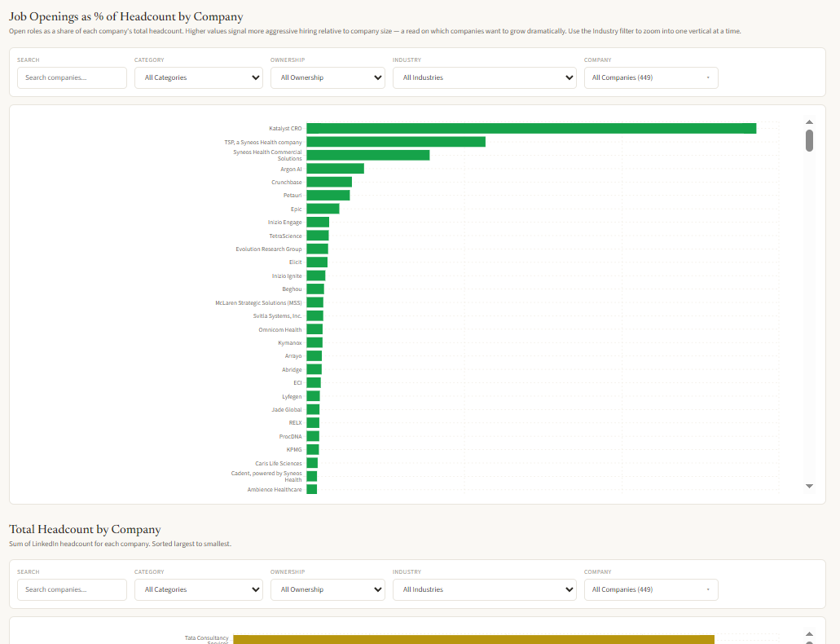
Task: Click the Evolution Research Group bar
Action: click(317, 249)
